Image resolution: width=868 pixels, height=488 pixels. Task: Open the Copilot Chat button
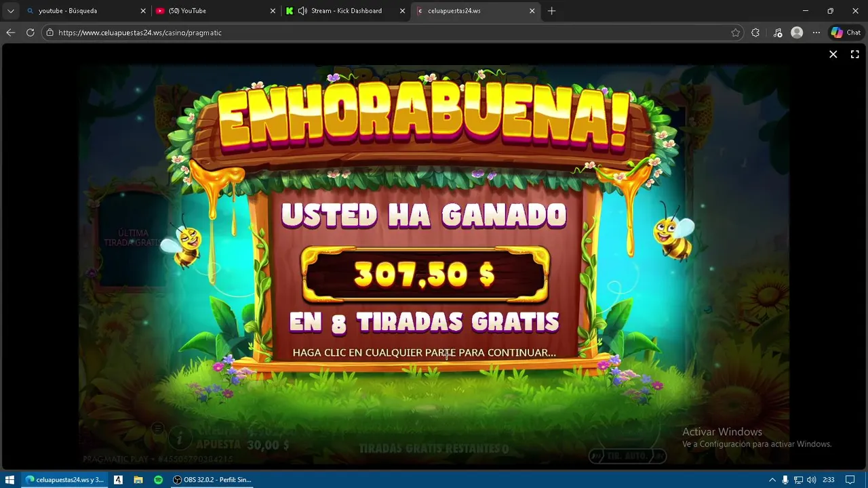(x=846, y=33)
